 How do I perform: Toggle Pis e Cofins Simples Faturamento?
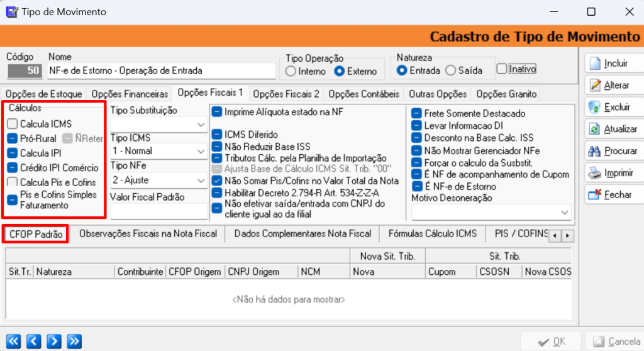13,200
